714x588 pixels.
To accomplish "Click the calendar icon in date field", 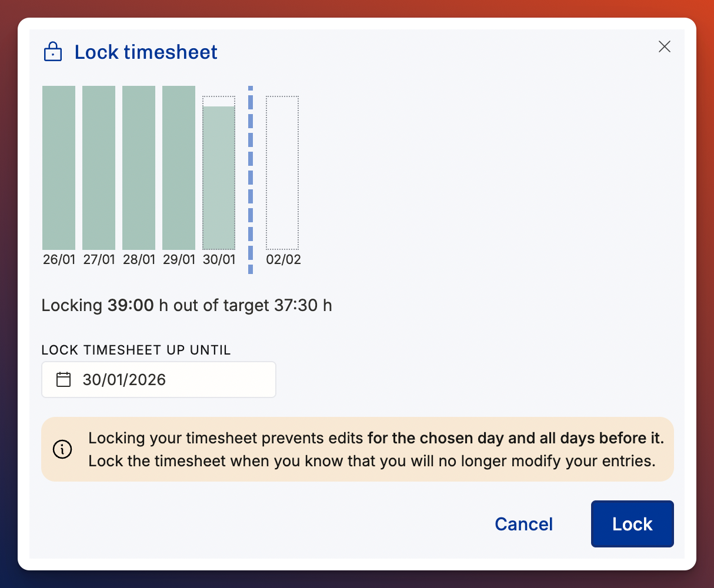I will pyautogui.click(x=64, y=379).
